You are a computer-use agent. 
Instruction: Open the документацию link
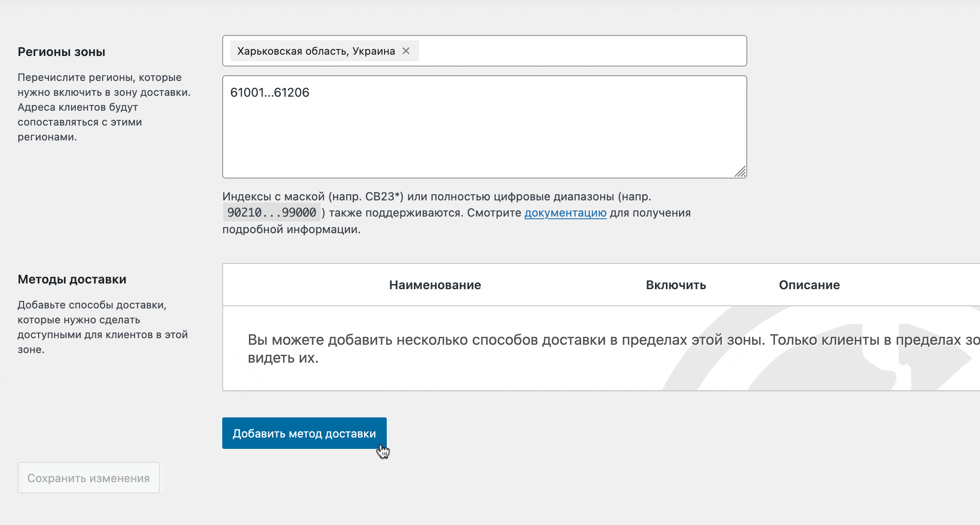click(565, 213)
